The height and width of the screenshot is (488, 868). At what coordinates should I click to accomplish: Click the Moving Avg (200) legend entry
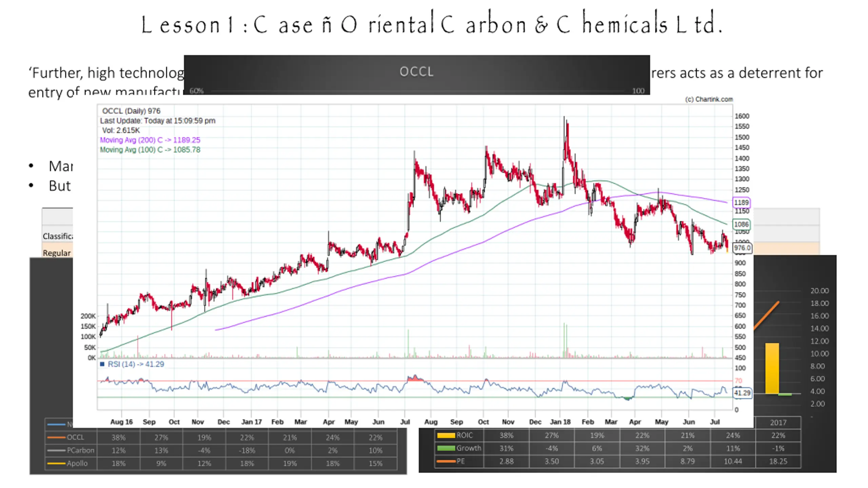[x=150, y=140]
